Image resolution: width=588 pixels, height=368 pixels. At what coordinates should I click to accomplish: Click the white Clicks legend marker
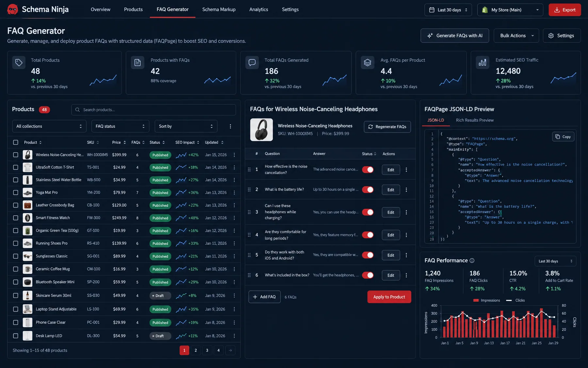[x=509, y=300]
